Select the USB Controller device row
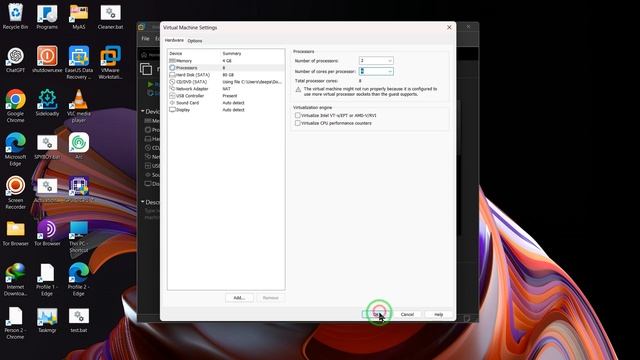 click(x=226, y=96)
